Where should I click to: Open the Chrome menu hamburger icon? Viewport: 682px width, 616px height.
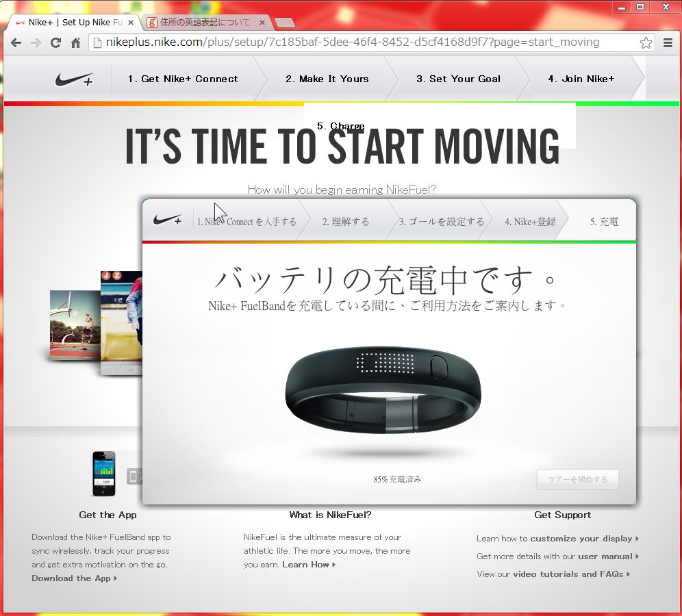(x=668, y=42)
